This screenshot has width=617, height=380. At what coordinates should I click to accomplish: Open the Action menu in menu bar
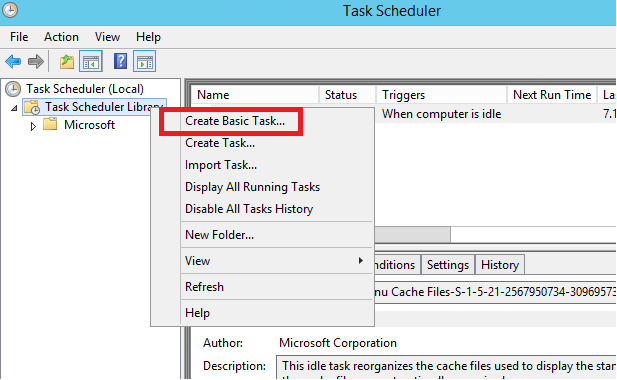61,37
